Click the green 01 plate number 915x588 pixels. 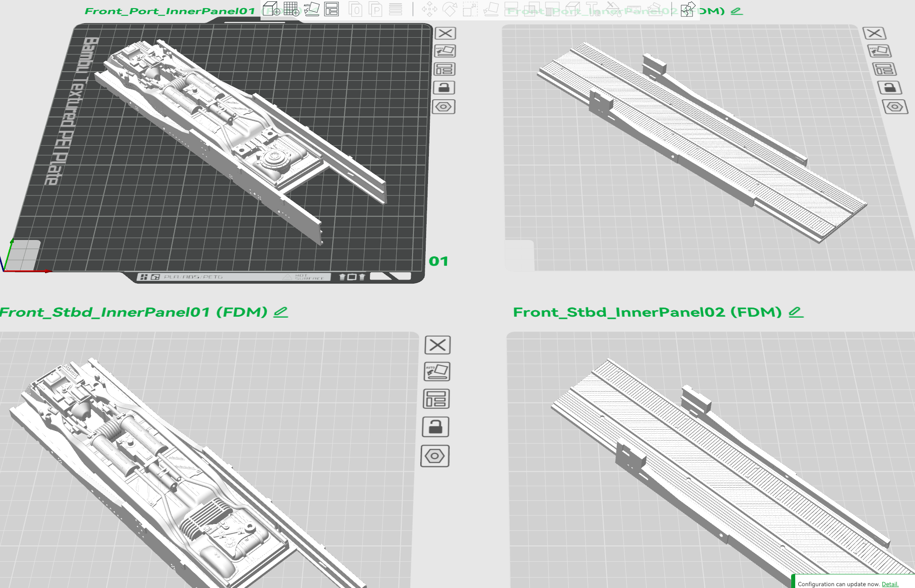438,261
